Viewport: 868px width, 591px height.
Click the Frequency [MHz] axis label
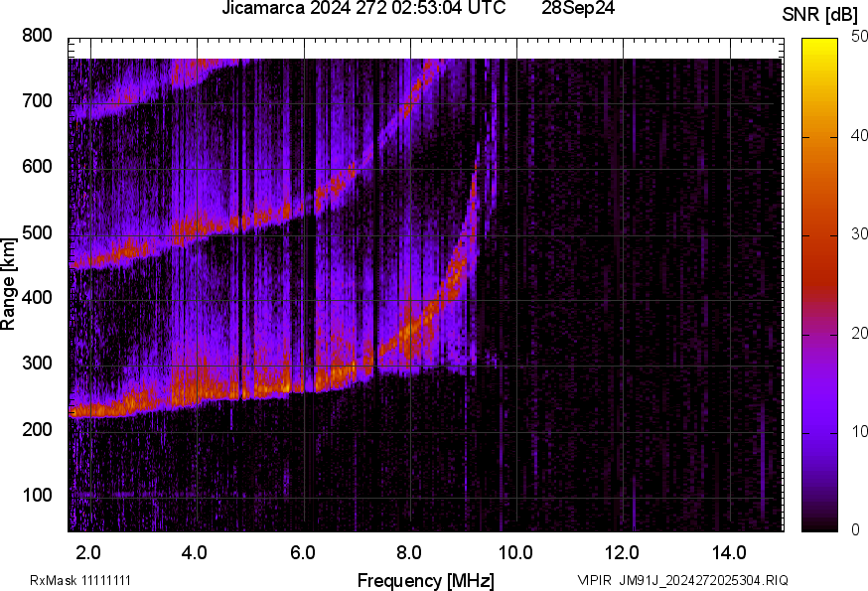click(425, 580)
